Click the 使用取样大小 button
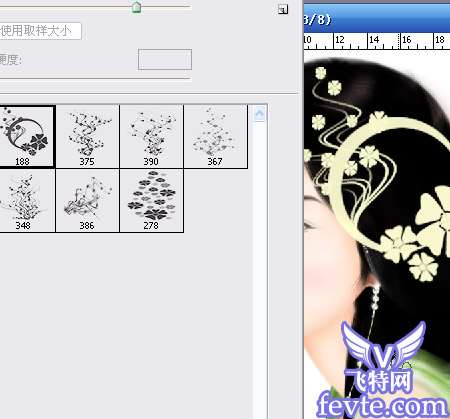This screenshot has height=419, width=450. pos(40,31)
